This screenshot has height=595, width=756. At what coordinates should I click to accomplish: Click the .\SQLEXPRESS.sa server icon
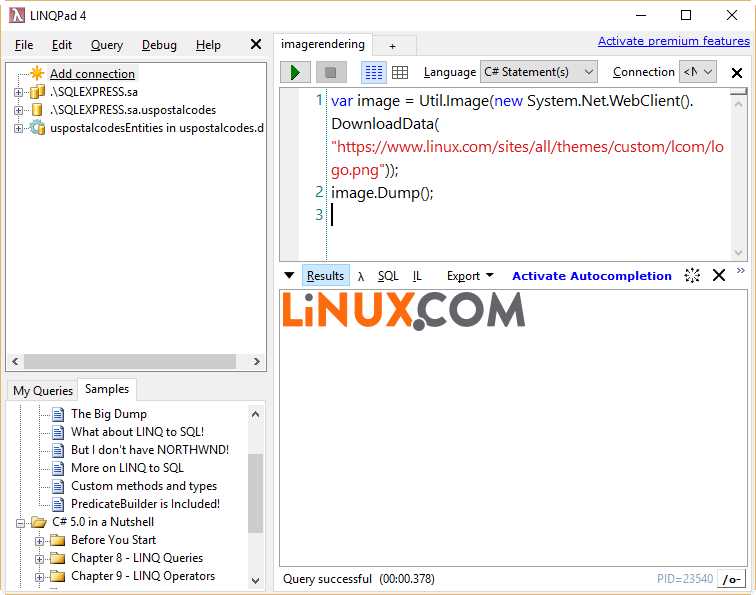coord(37,92)
